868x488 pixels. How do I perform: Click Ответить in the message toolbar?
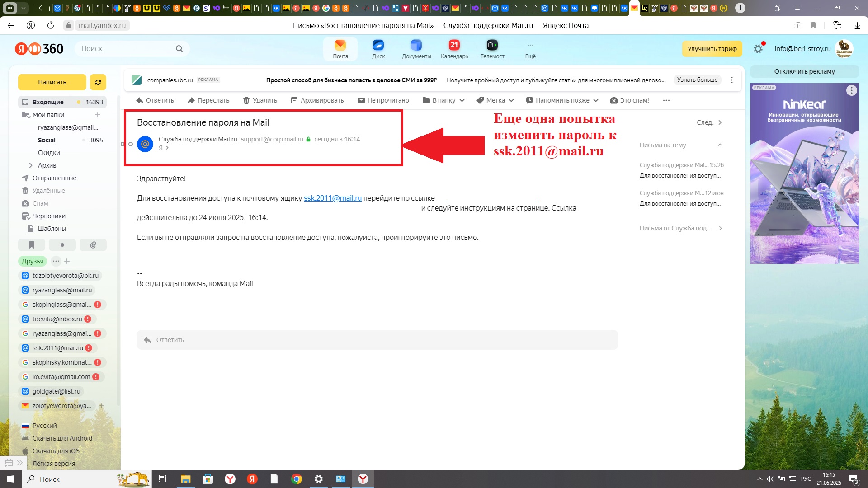[x=155, y=100]
